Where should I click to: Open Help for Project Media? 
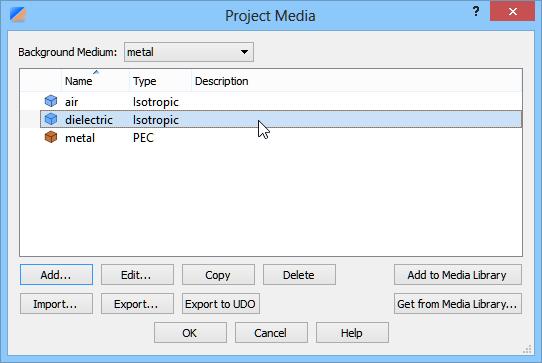pyautogui.click(x=352, y=333)
